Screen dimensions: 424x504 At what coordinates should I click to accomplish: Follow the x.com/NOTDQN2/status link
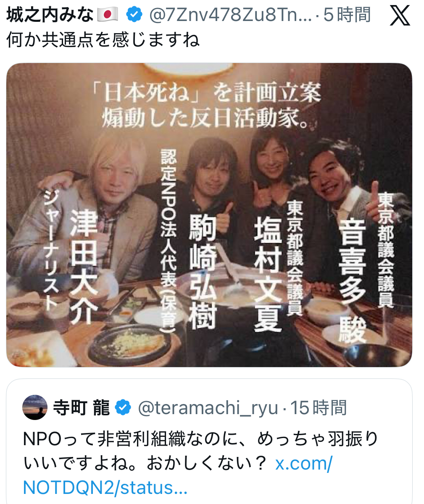tap(178, 475)
